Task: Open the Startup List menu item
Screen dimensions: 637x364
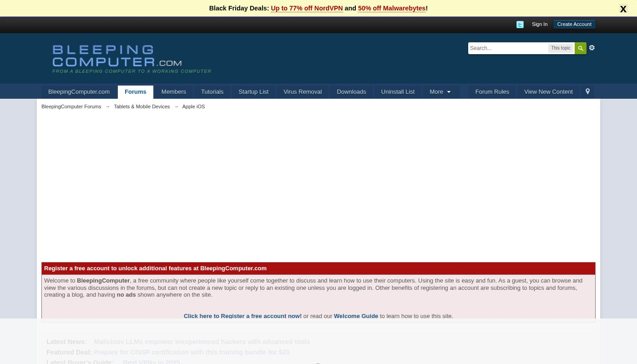Action: click(x=253, y=92)
